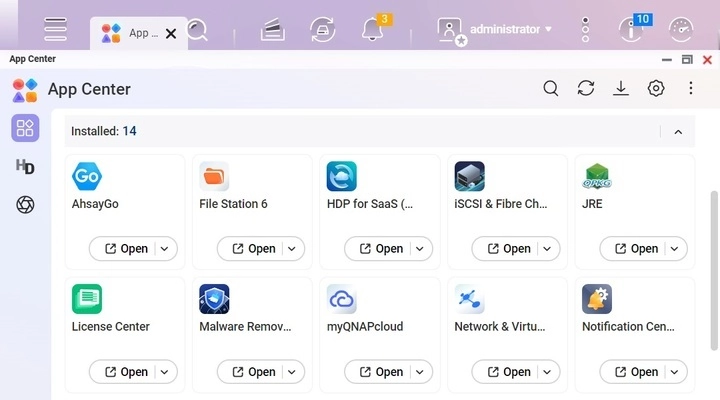Open external devices icon in the top bar
The height and width of the screenshot is (400, 720).
[322, 30]
